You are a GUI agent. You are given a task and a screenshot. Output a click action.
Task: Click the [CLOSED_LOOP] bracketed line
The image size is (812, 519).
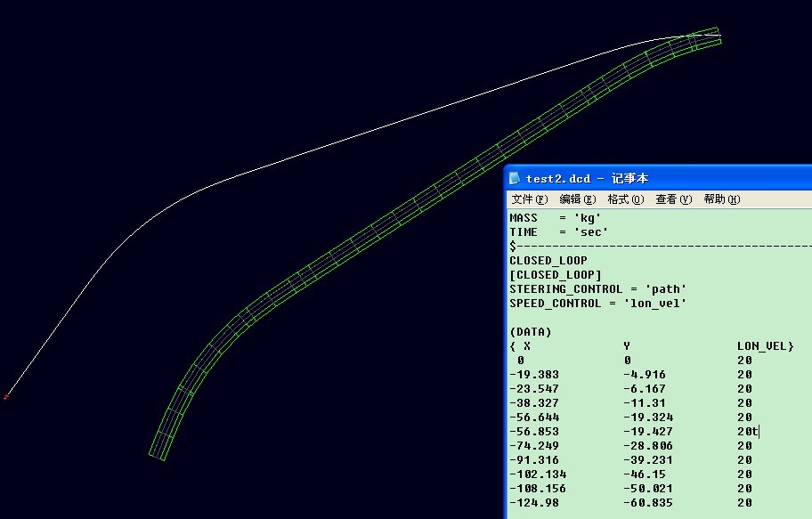(x=556, y=275)
